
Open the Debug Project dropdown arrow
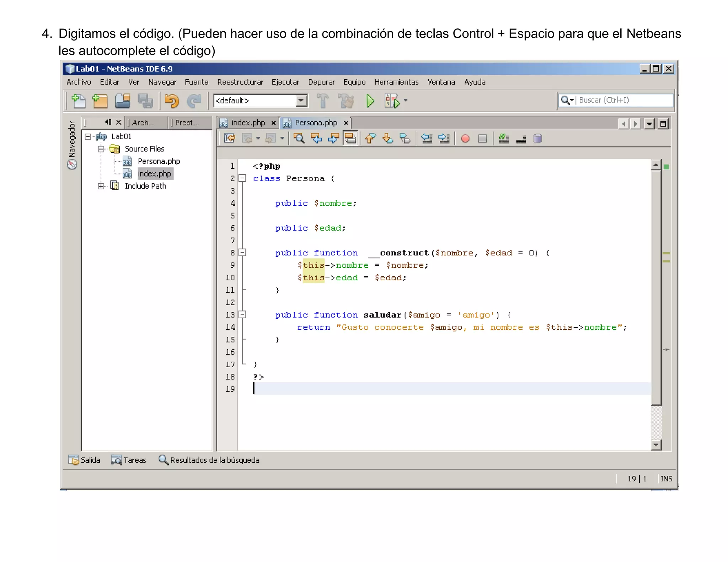[x=406, y=101]
